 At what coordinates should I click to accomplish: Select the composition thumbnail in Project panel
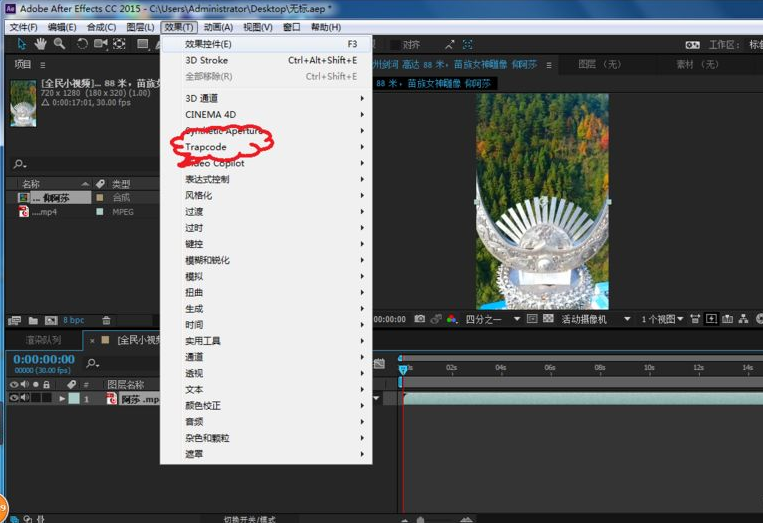coord(23,103)
